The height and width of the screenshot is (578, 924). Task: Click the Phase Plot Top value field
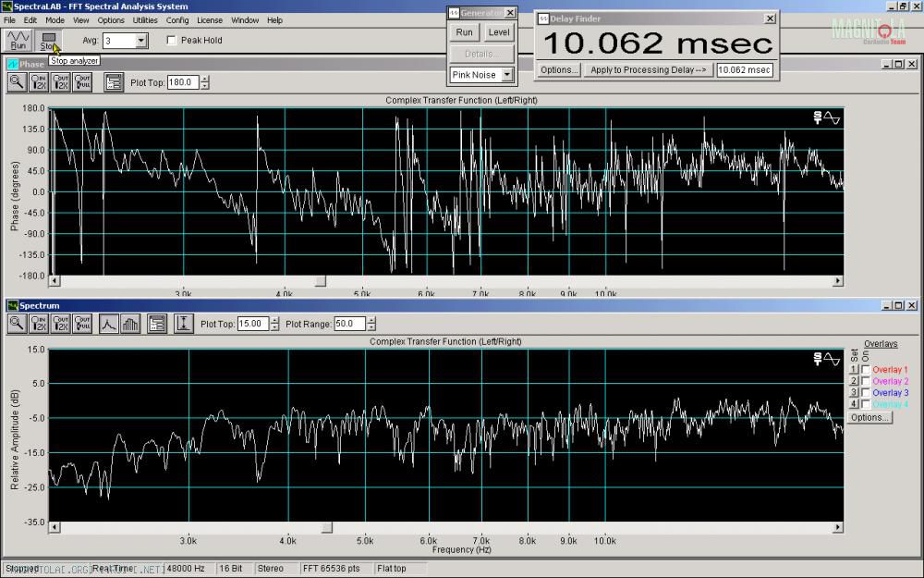(184, 82)
